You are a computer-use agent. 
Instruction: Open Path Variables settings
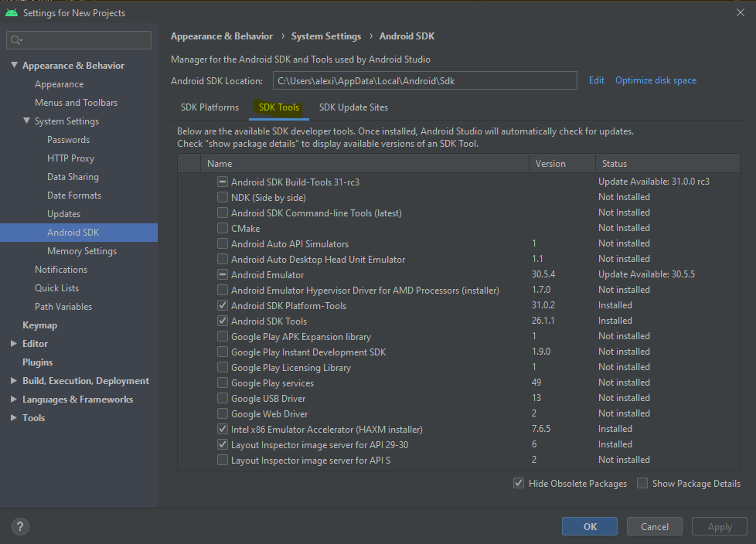coord(63,307)
